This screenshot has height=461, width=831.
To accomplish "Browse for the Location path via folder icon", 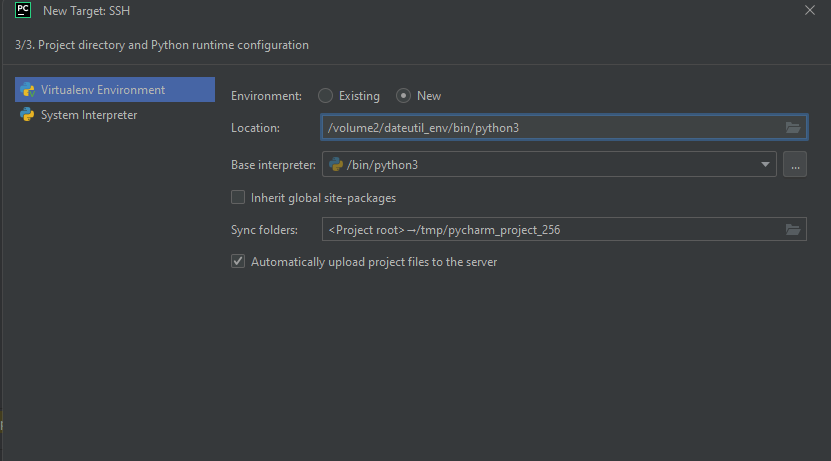I will [x=793, y=127].
